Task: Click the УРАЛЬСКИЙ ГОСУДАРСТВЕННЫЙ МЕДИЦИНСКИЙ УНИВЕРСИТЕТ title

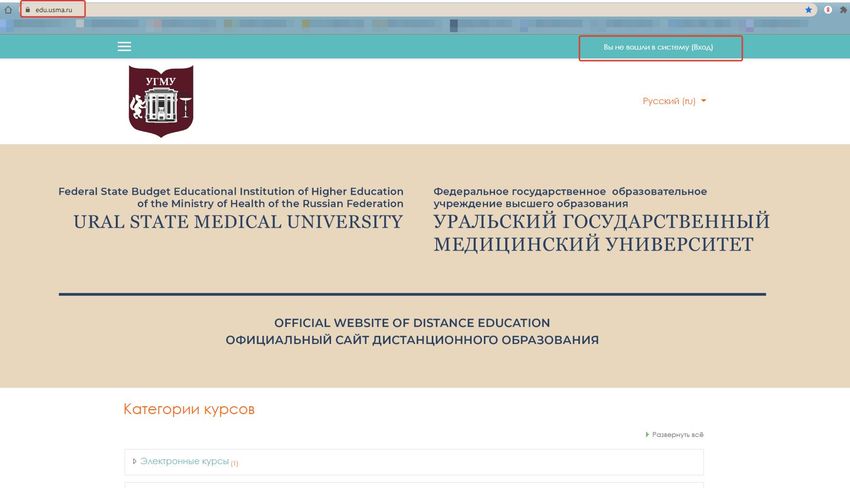Action: point(601,233)
